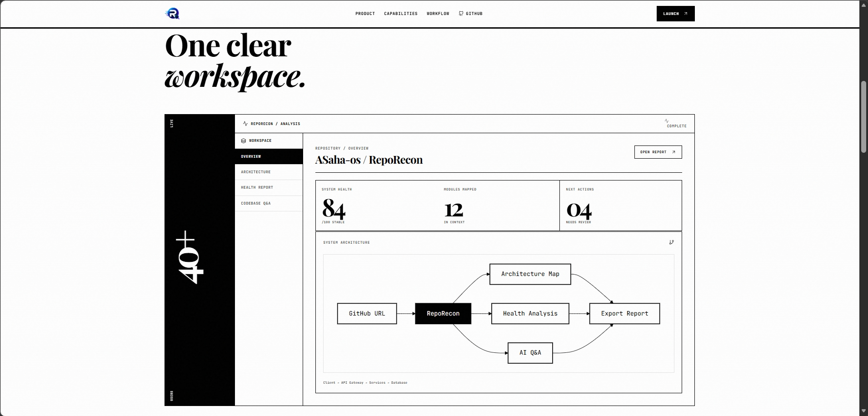The width and height of the screenshot is (868, 416).
Task: Click the pulse icon beside REPORECON / ANALYSIS
Action: pos(245,124)
